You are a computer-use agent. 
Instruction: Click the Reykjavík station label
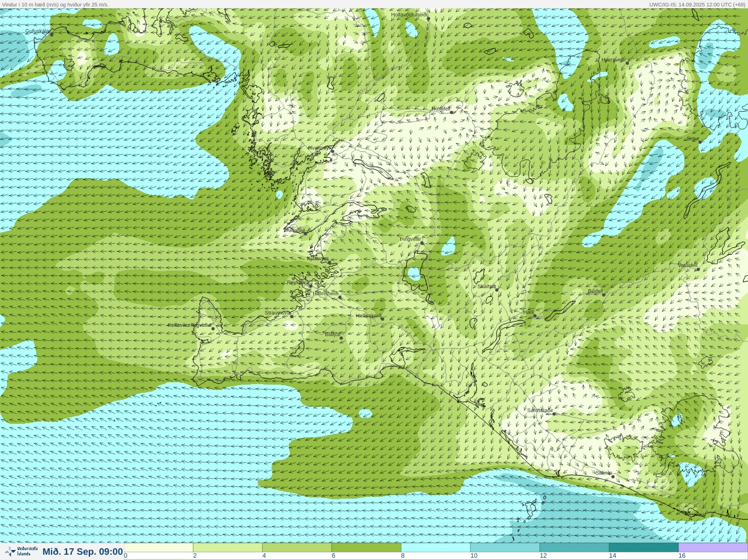point(298,282)
